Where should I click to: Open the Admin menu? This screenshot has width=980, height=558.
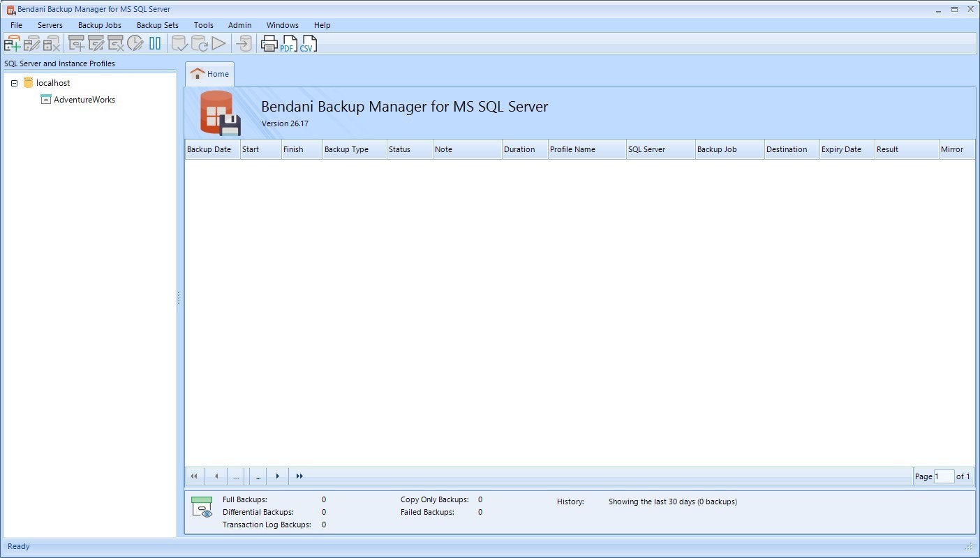click(x=239, y=25)
